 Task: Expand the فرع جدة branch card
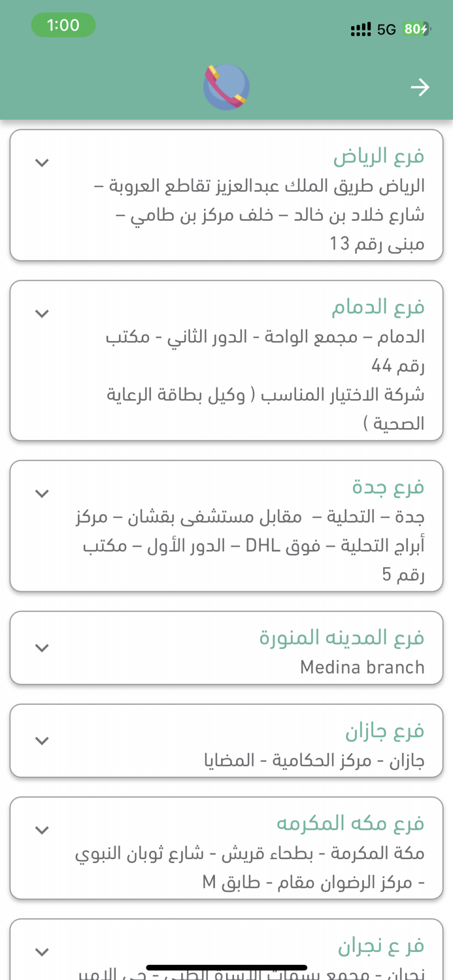[x=42, y=493]
